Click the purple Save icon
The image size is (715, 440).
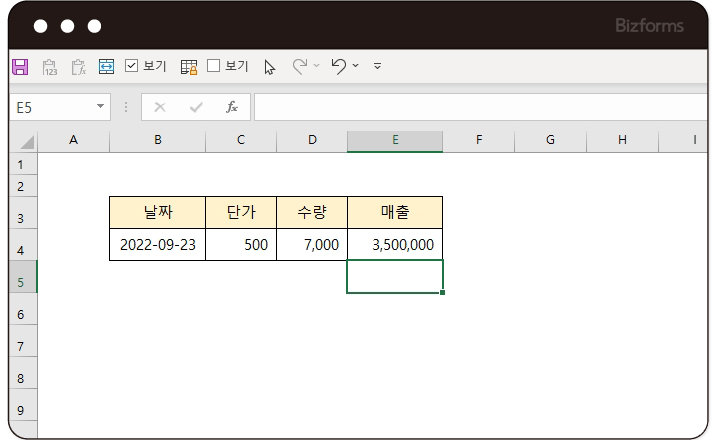tap(20, 67)
